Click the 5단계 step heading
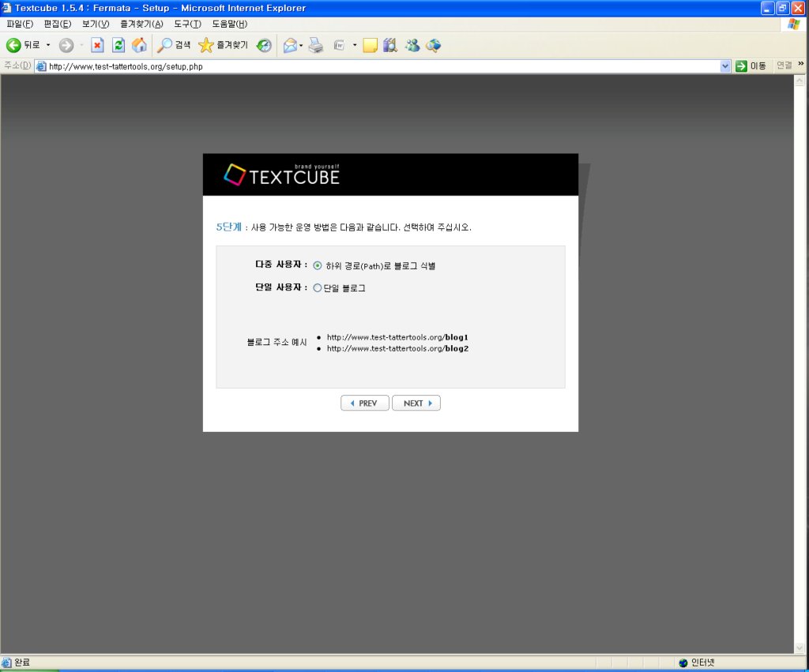Screen dimensions: 809x672 coord(228,227)
